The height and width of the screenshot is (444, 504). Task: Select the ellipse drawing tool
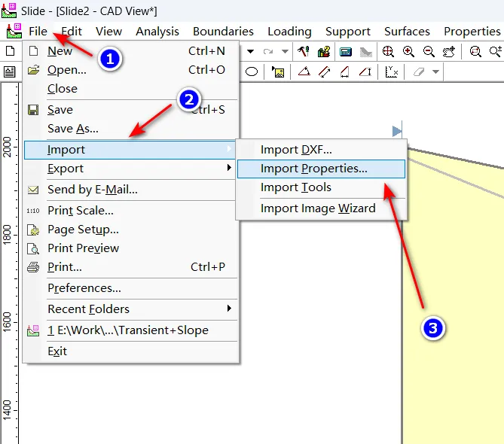coord(252,72)
